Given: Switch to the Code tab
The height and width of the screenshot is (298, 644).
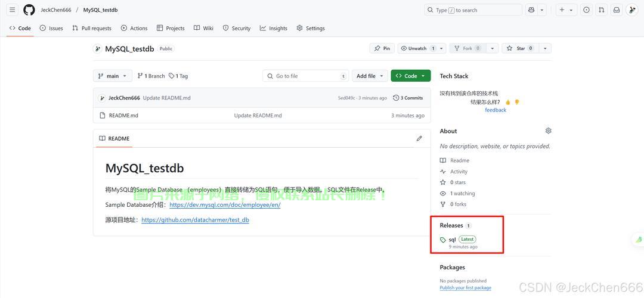Looking at the screenshot, I should click(20, 29).
